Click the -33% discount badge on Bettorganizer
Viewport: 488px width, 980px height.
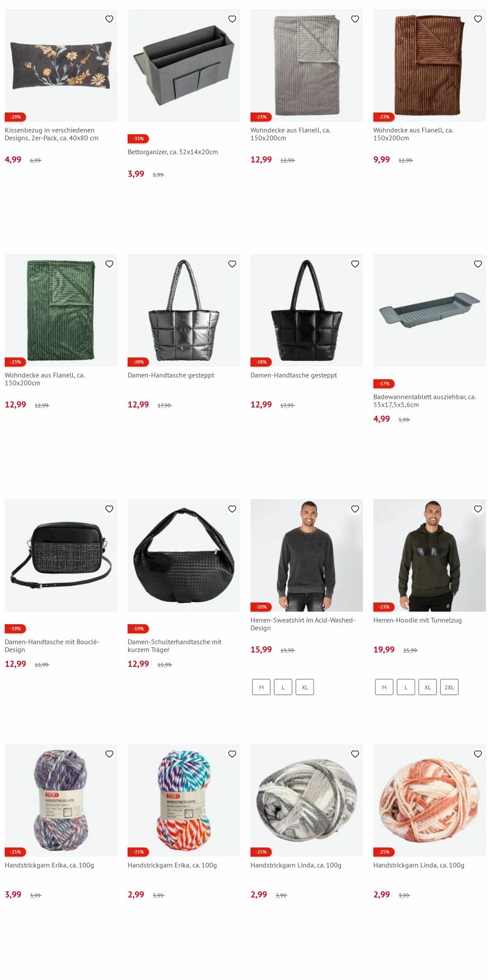tap(138, 139)
